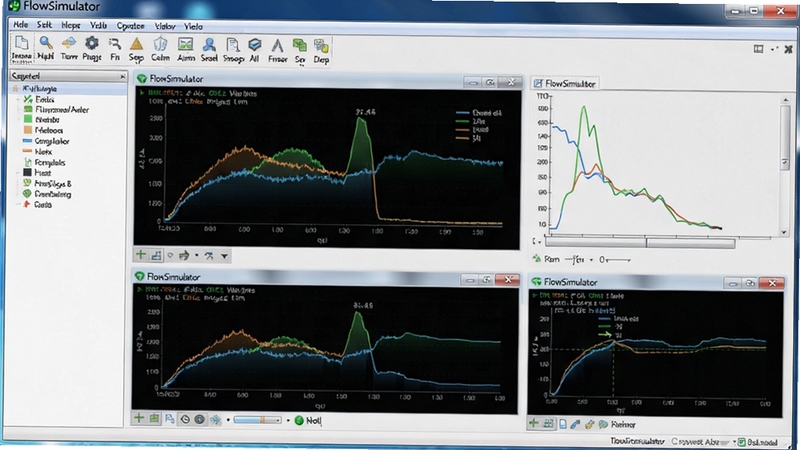Screen dimensions: 800x450
Task: Open the dropdown arrow below the top chart
Action: pos(224,256)
